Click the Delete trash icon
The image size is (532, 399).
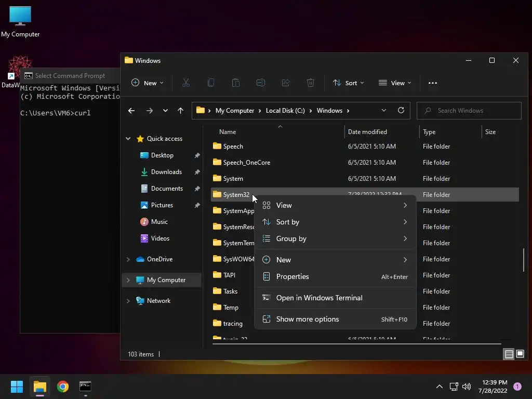coord(311,83)
